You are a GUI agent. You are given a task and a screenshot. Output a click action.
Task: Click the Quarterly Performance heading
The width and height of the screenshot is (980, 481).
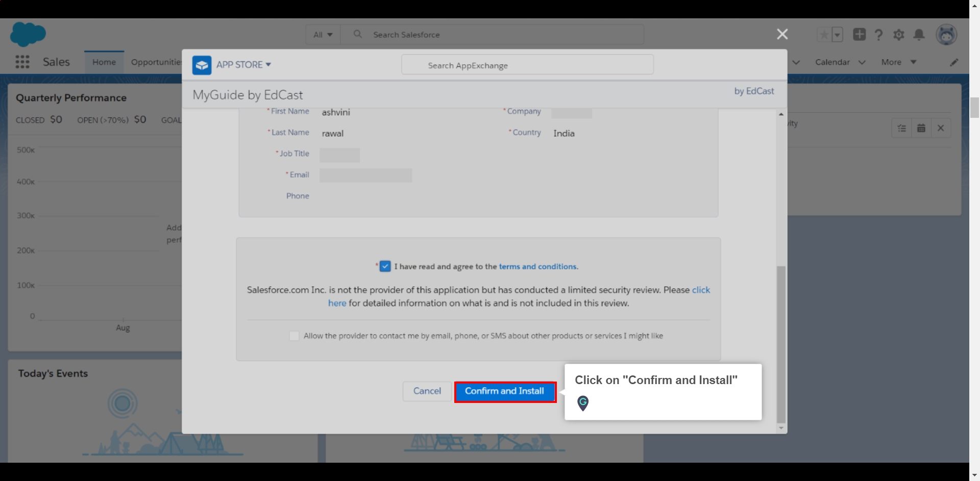pyautogui.click(x=71, y=98)
